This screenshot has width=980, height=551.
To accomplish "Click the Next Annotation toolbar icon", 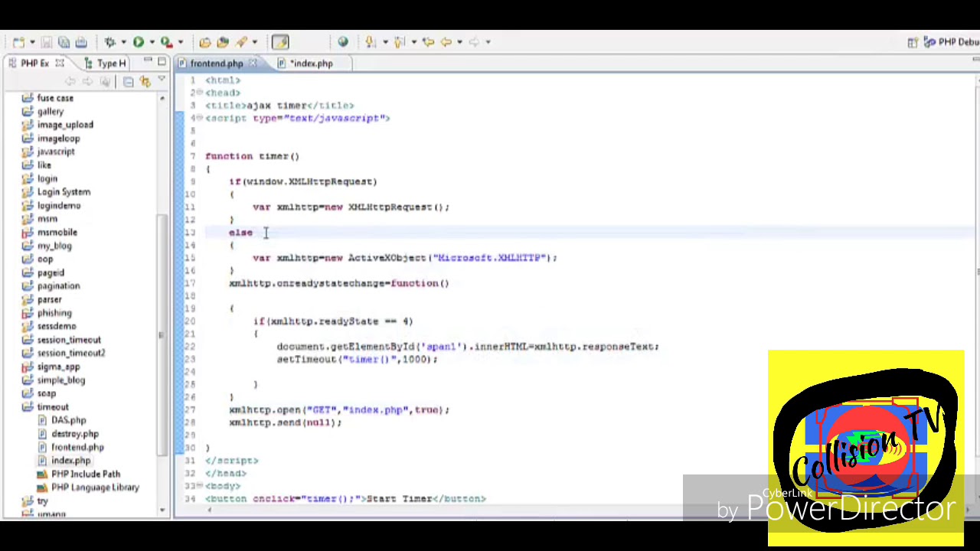I will (371, 42).
